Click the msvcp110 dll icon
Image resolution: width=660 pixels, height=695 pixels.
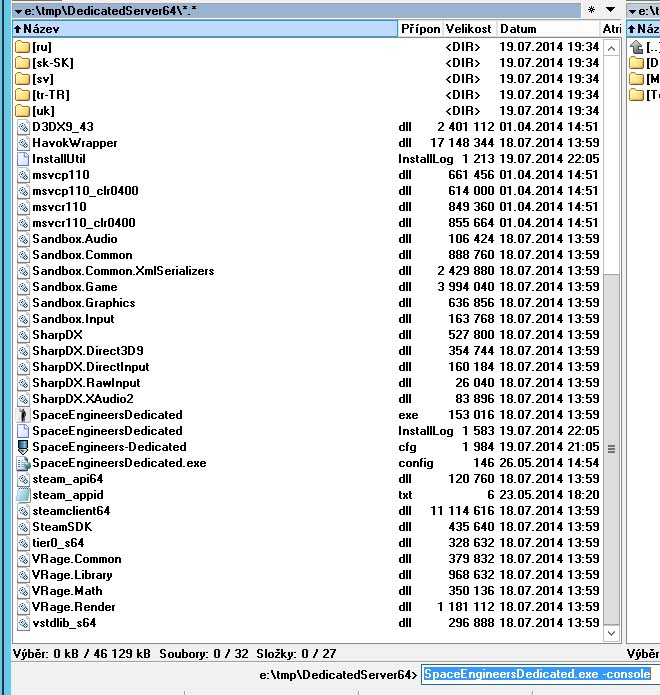tap(23, 175)
